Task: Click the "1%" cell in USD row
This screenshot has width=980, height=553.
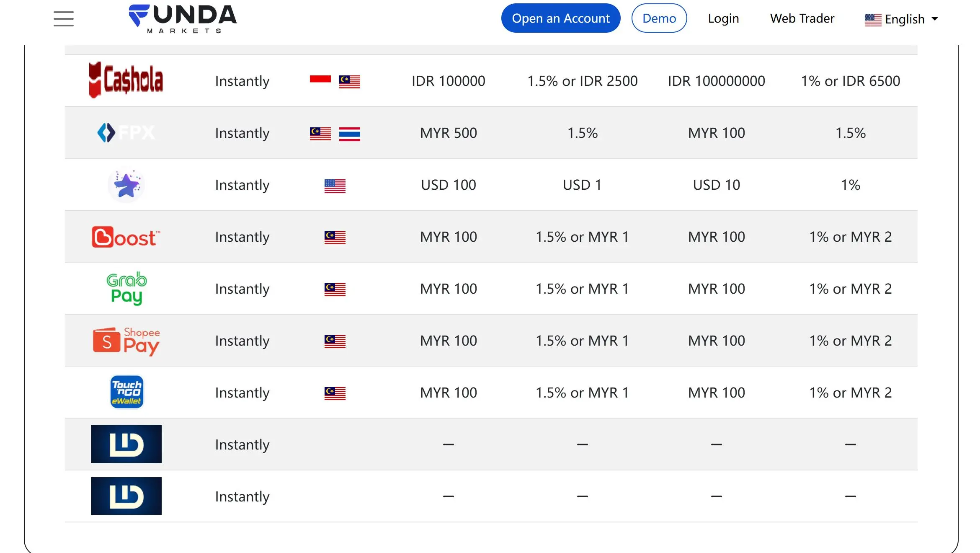Action: tap(851, 185)
